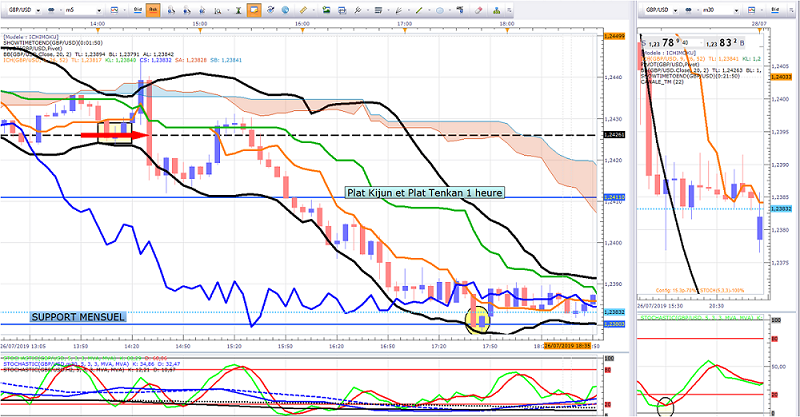Open the chart type icon in main toolbar

[114, 10]
